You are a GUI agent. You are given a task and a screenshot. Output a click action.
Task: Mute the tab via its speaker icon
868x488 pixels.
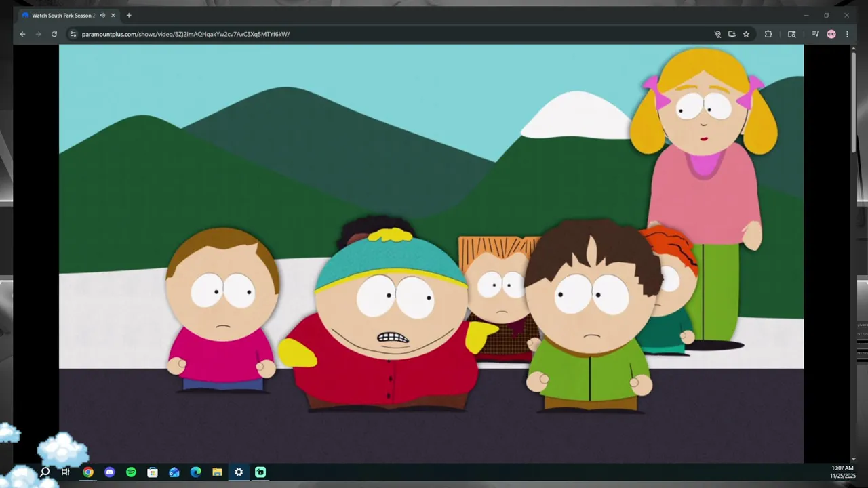[x=102, y=15]
